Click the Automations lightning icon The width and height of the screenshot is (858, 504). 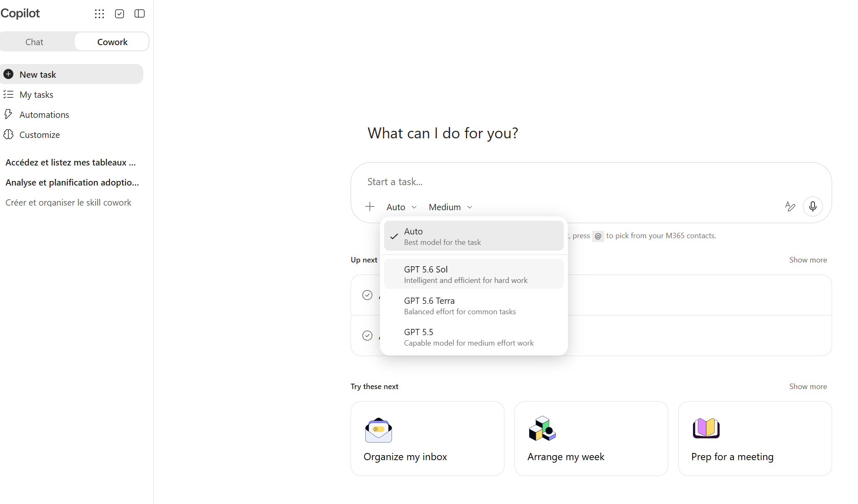(x=8, y=114)
